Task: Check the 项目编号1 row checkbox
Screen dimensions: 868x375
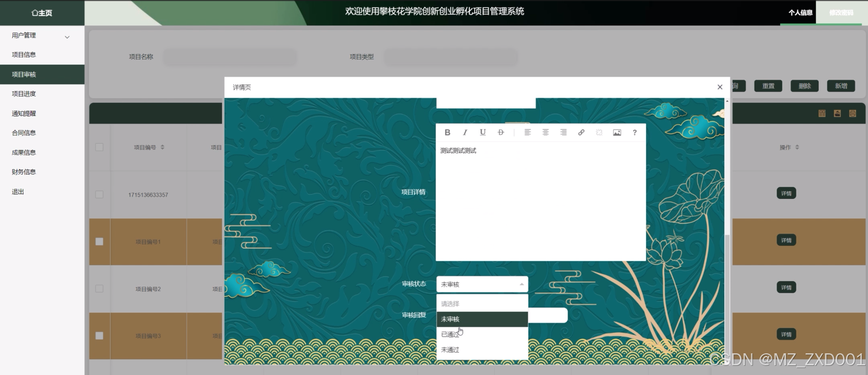Action: point(99,242)
